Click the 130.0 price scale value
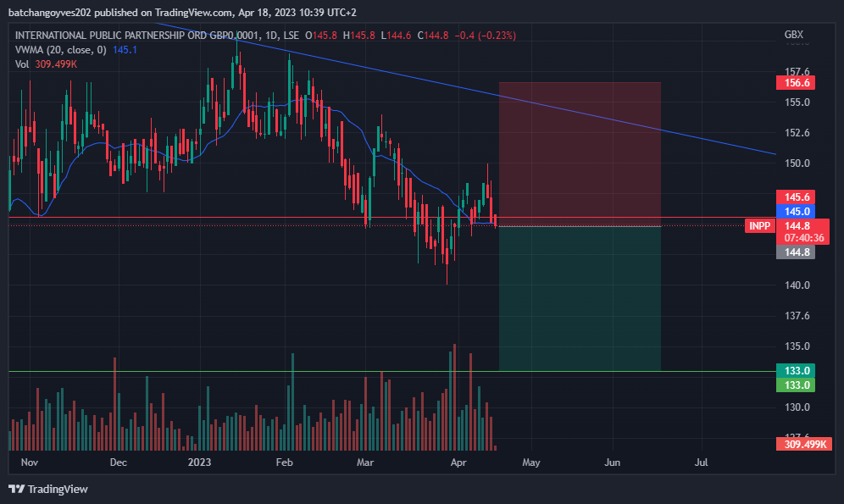 point(797,407)
